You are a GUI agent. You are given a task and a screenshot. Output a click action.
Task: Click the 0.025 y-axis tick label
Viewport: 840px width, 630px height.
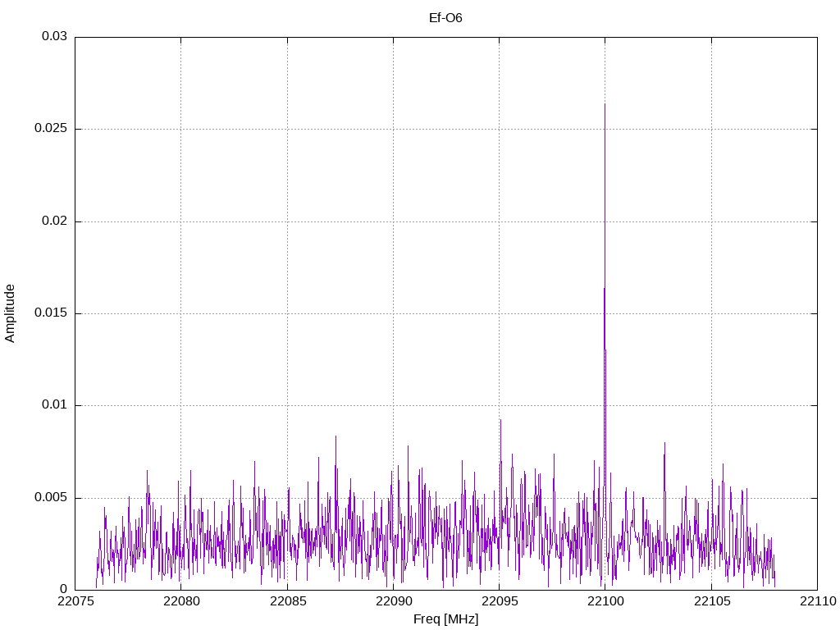point(51,129)
